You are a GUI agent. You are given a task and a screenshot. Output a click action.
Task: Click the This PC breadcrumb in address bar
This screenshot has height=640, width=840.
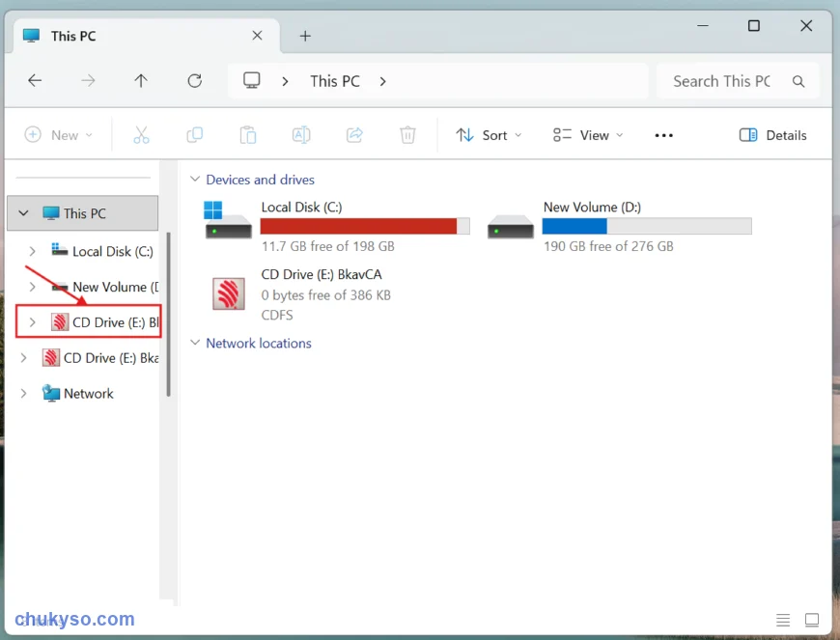tap(335, 81)
